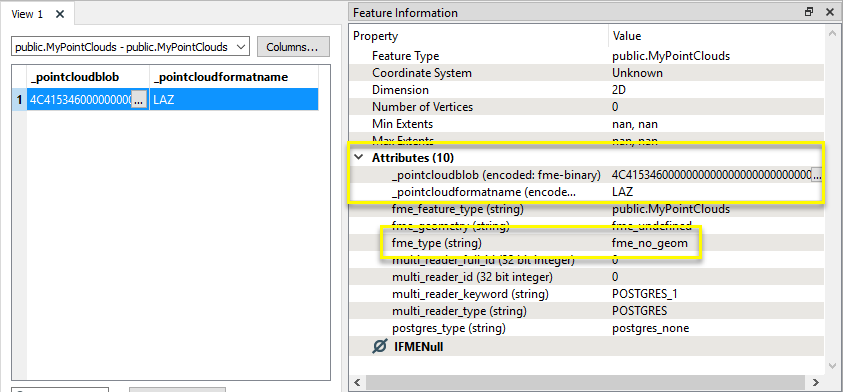
Task: Float the Feature Information panel
Action: pyautogui.click(x=810, y=12)
